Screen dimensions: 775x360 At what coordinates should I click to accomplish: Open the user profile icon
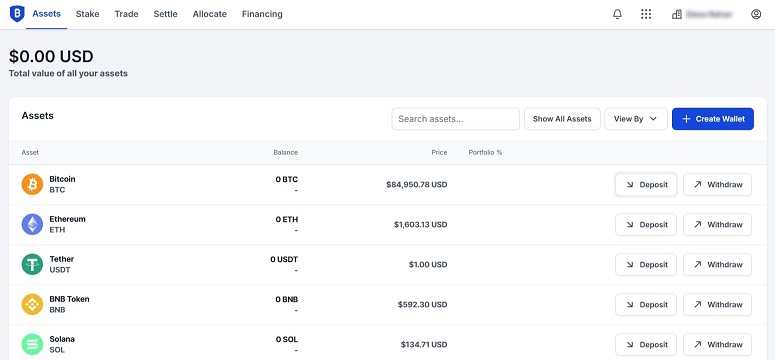click(x=756, y=14)
